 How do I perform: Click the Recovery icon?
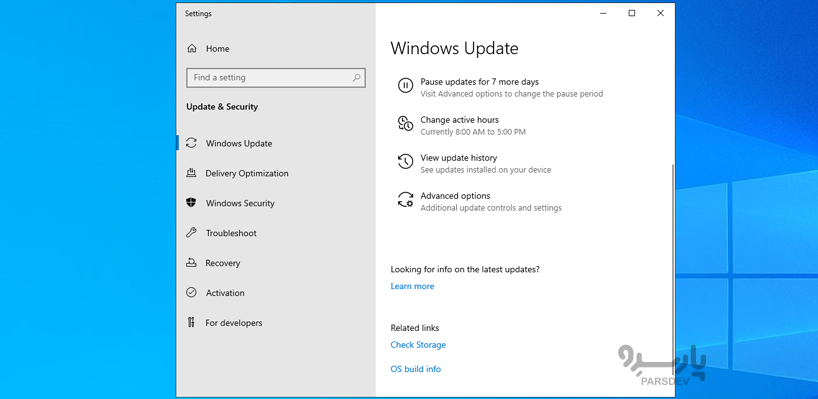tap(191, 263)
